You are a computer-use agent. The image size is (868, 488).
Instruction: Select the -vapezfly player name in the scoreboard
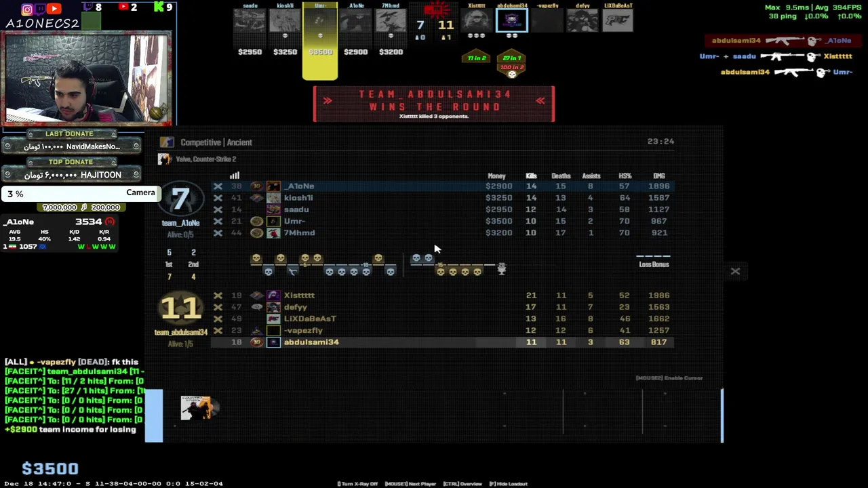point(303,331)
